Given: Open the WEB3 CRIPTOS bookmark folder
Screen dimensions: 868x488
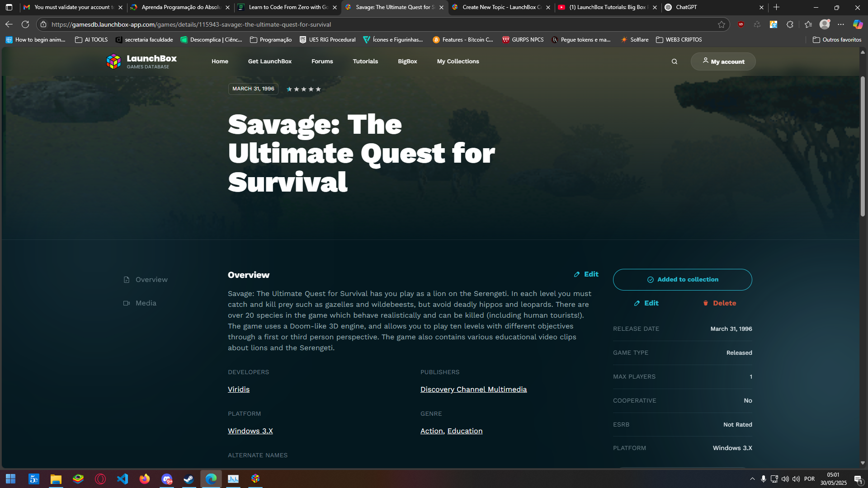Looking at the screenshot, I should coord(679,40).
